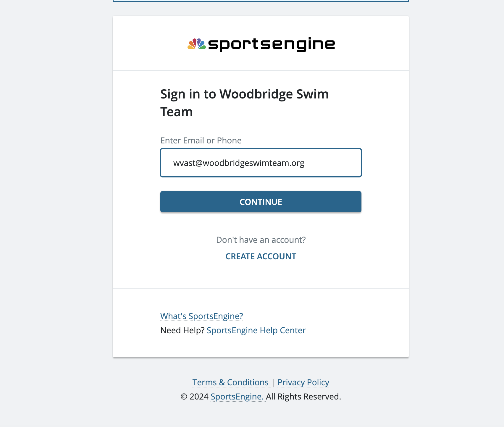Click the sportsengine wordmark logo

click(x=272, y=44)
